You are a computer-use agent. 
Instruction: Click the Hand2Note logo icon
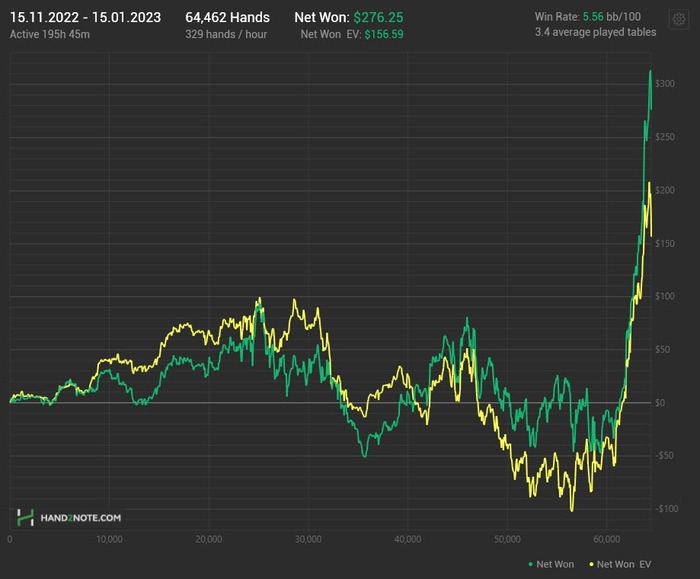click(25, 517)
